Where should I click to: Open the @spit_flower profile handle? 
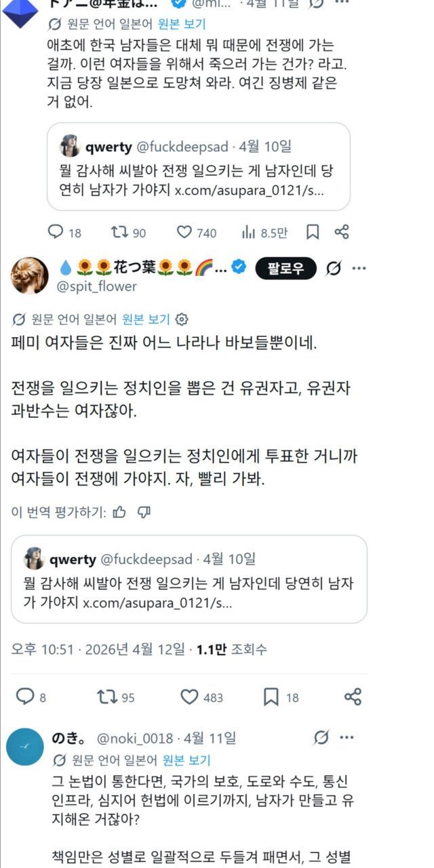coord(98,286)
